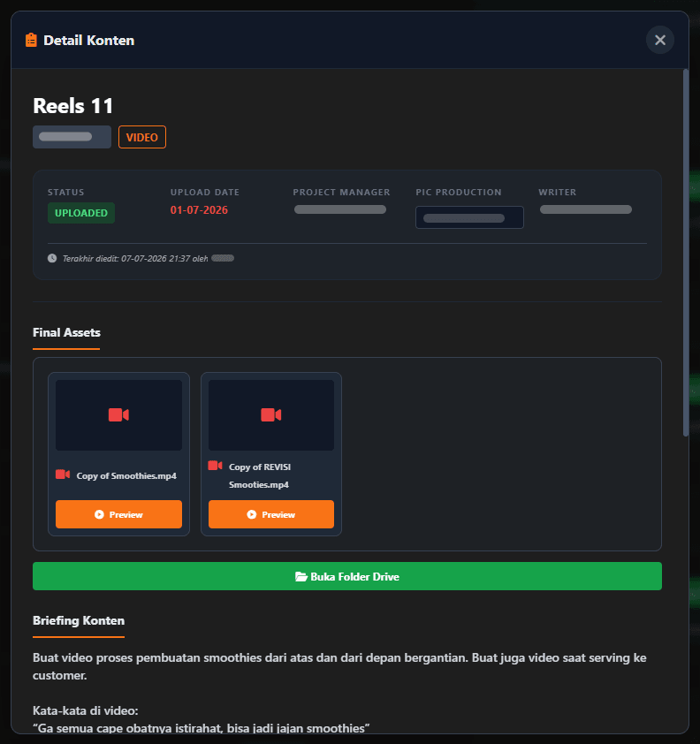Click the play icon in the REVISI Preview button
The height and width of the screenshot is (744, 700).
click(x=252, y=514)
